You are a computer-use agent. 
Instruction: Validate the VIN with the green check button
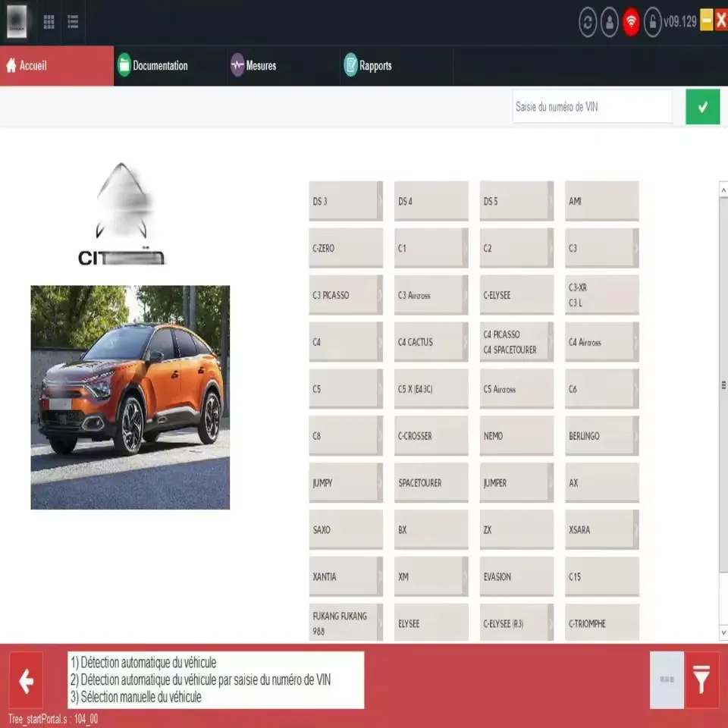702,106
